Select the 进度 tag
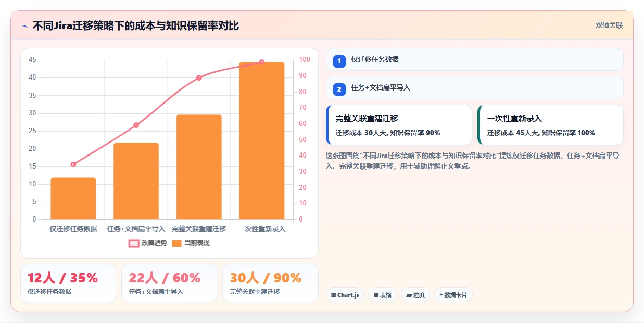 point(415,295)
